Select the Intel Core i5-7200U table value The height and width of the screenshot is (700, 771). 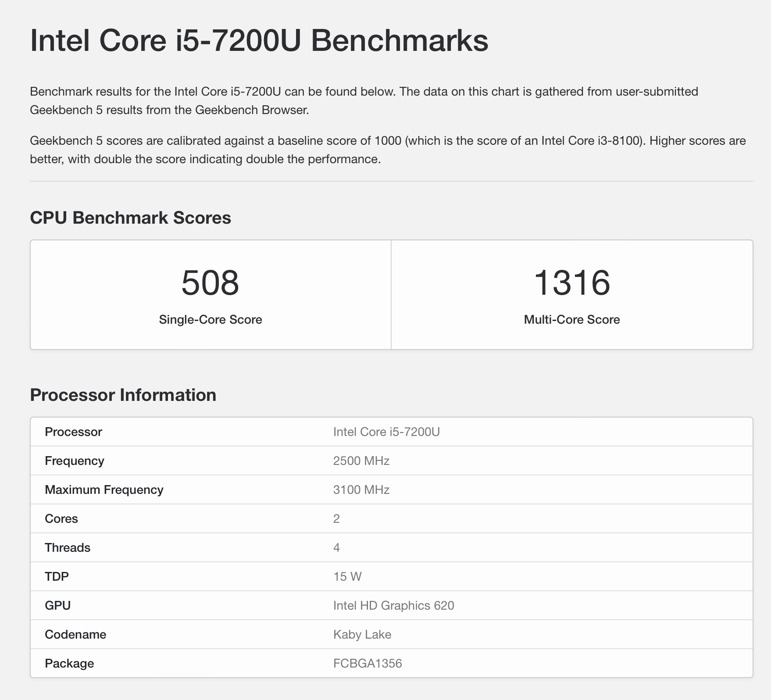(386, 432)
